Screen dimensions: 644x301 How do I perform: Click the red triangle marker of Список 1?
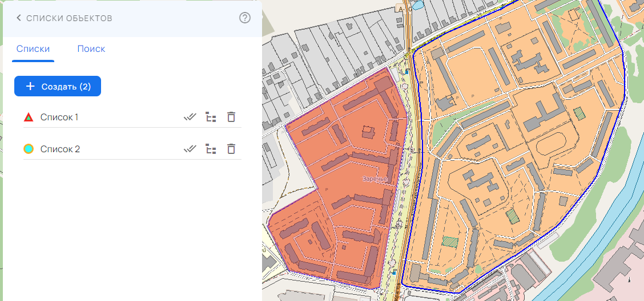[x=29, y=117]
